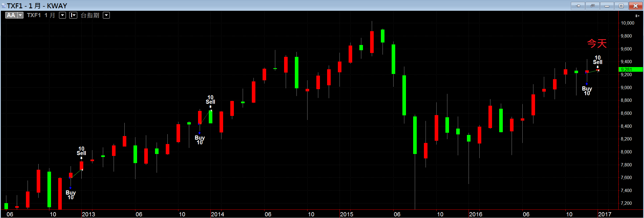Screen dimensions: 644x218
Task: Open the dropdown after 1 月 interval
Action: click(x=63, y=15)
